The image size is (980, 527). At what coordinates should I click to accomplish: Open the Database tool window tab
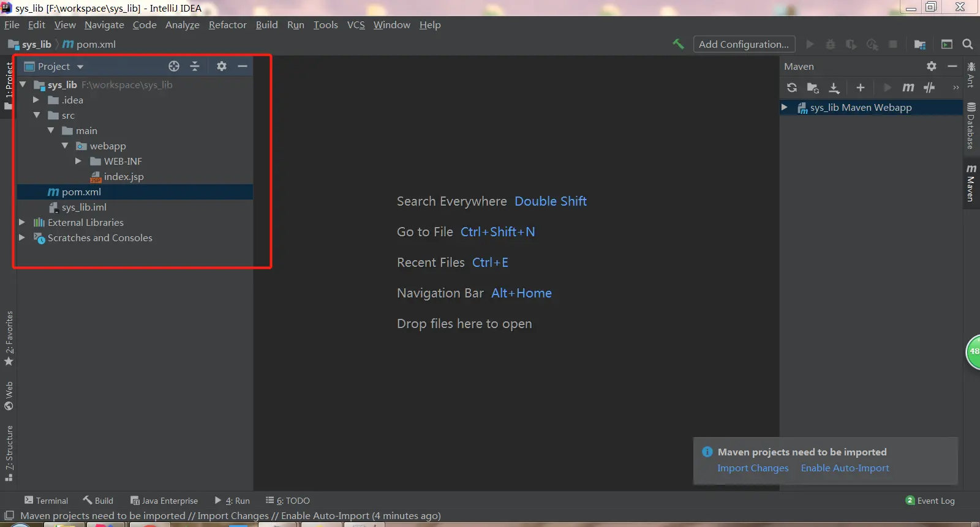tap(971, 126)
